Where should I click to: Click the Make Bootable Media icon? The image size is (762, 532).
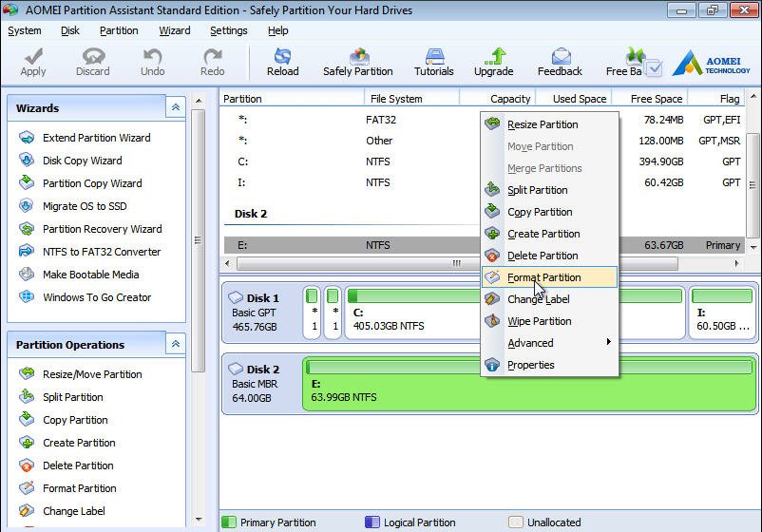coord(27,275)
